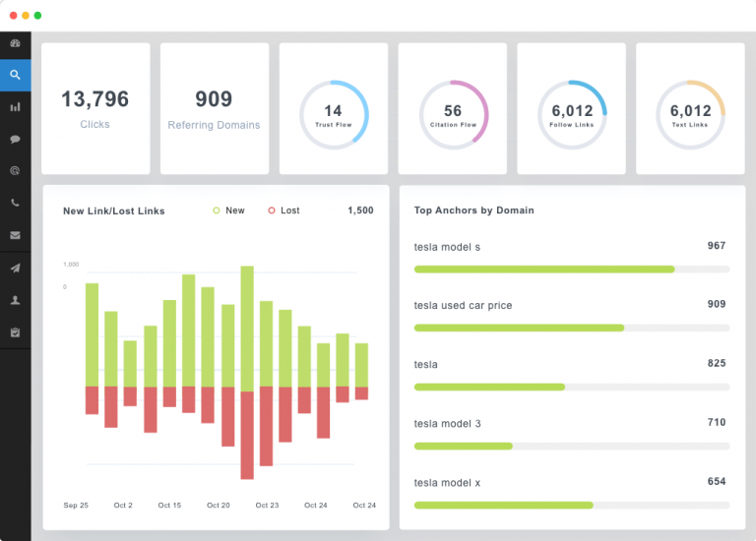The height and width of the screenshot is (541, 756).
Task: Click the 'tesla model 3' anchor label
Action: coord(448,423)
